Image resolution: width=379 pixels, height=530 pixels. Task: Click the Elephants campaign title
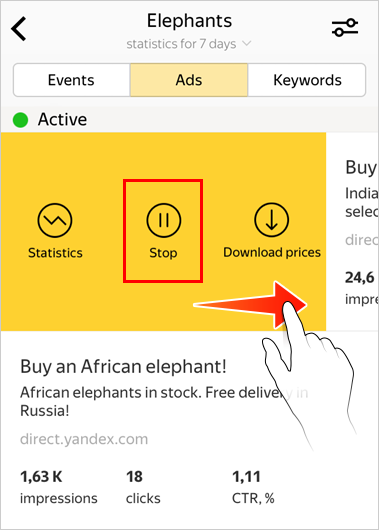point(189,21)
